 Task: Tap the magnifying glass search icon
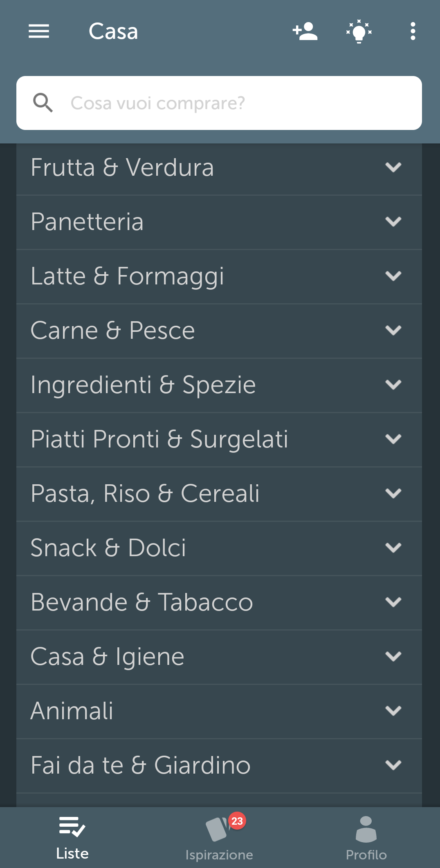43,103
